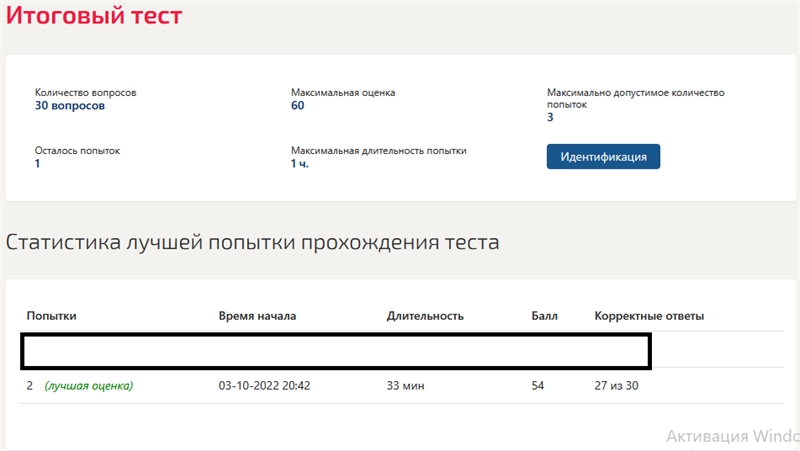Click the 30 вопросов value
Viewport: 800px width, 451px height.
(x=70, y=106)
